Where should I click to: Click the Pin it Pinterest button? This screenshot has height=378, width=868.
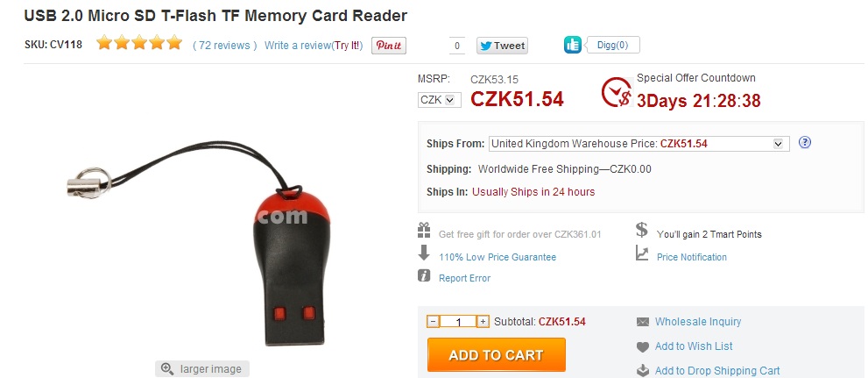pos(389,46)
